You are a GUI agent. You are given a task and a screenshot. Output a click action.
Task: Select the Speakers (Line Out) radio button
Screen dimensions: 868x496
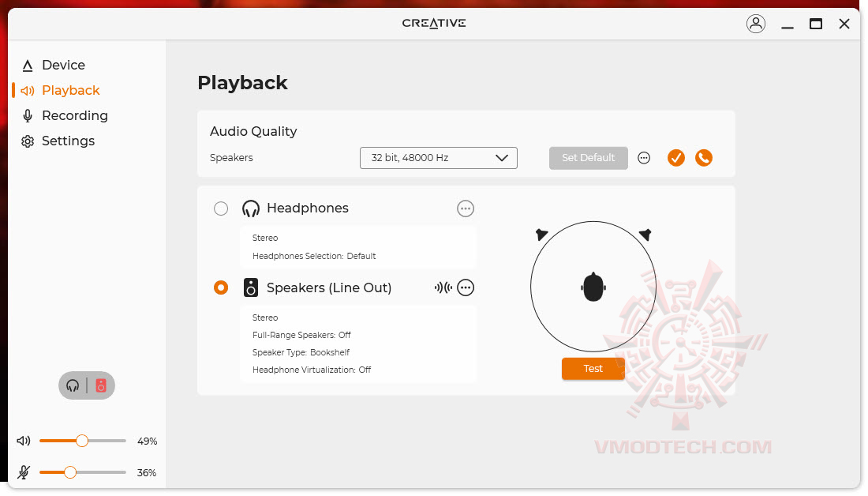click(x=221, y=287)
